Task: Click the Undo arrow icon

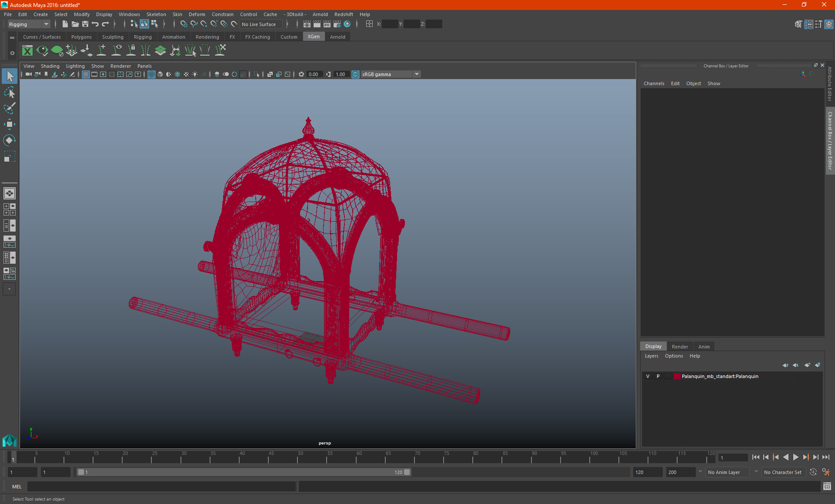Action: [x=95, y=24]
